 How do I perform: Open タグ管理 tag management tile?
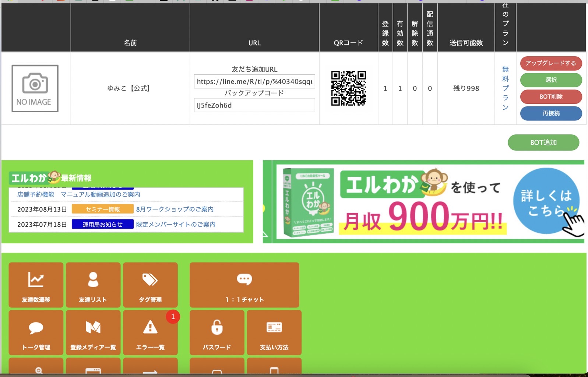[150, 285]
